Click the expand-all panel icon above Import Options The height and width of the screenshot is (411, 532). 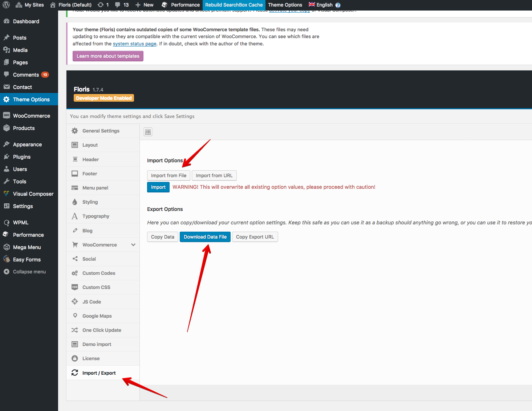148,132
